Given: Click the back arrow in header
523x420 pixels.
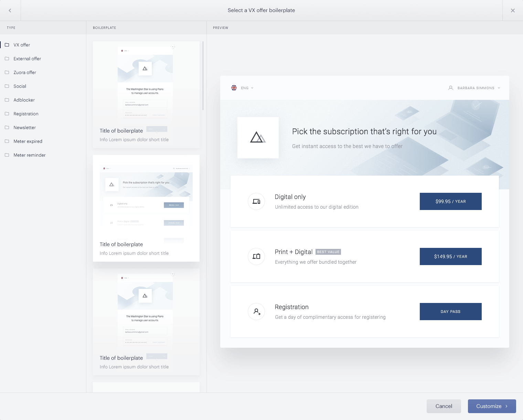Looking at the screenshot, I should click(x=10, y=10).
